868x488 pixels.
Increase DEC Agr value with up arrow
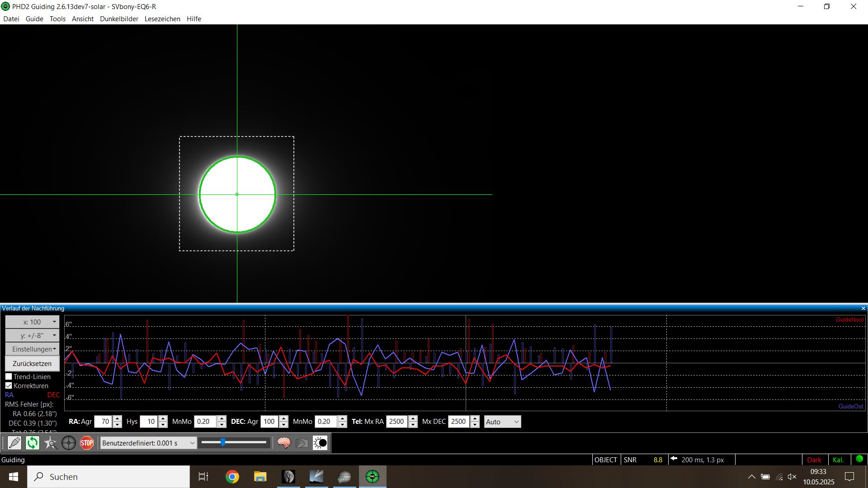click(x=283, y=418)
